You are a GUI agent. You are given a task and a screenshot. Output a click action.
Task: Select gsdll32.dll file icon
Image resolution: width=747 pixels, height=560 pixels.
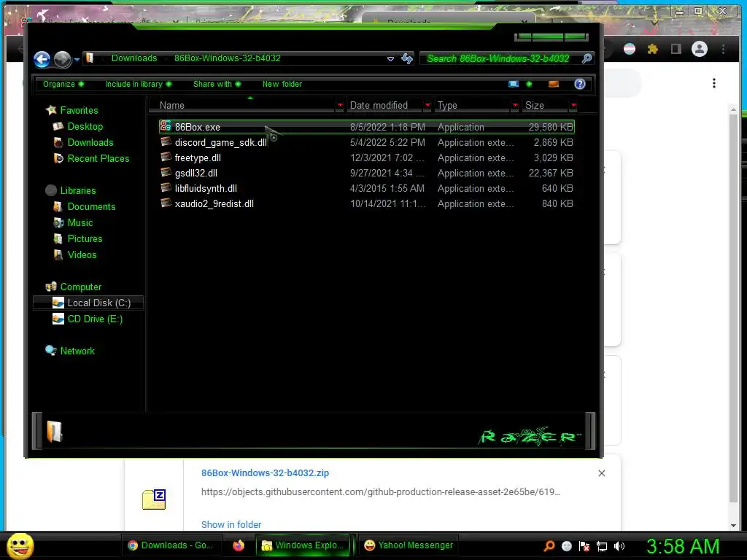(166, 172)
